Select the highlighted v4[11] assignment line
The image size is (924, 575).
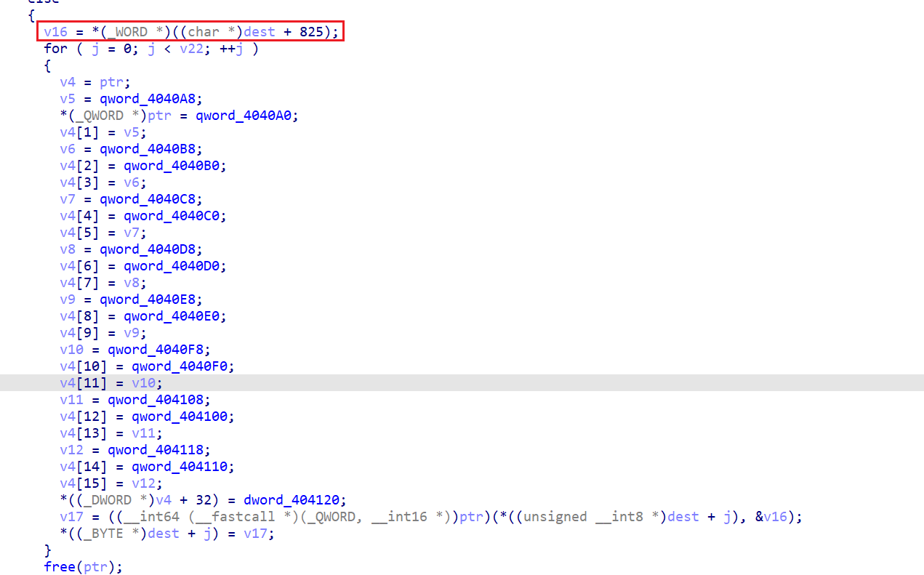pos(111,383)
